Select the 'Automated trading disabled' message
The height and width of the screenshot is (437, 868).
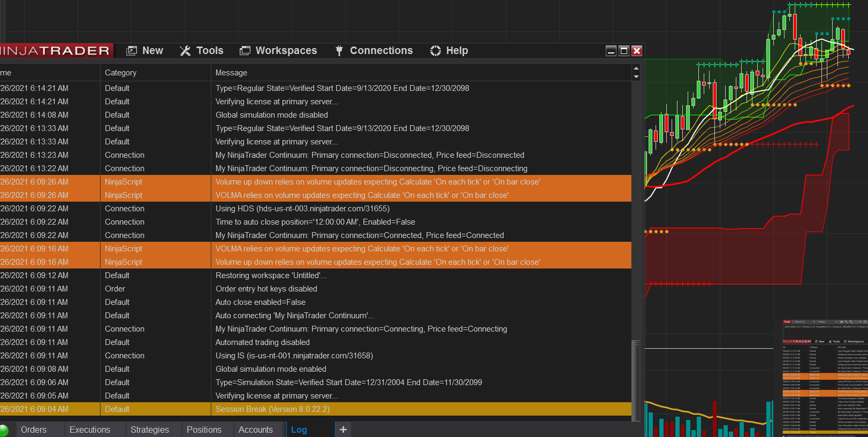[x=263, y=342]
